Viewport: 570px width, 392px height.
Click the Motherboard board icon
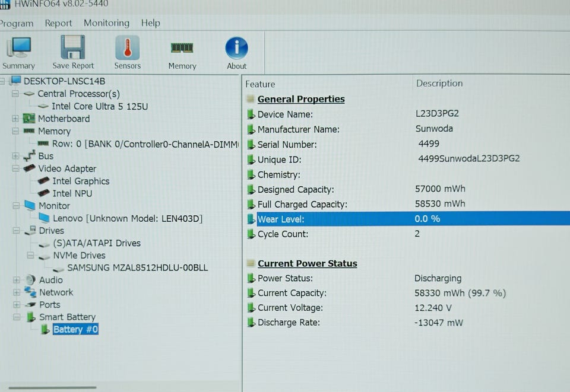pyautogui.click(x=29, y=119)
